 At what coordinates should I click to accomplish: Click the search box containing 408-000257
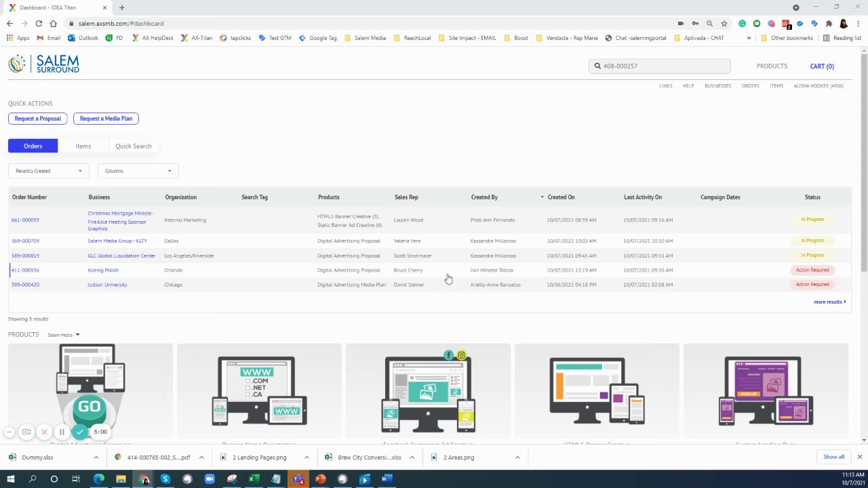coord(659,66)
